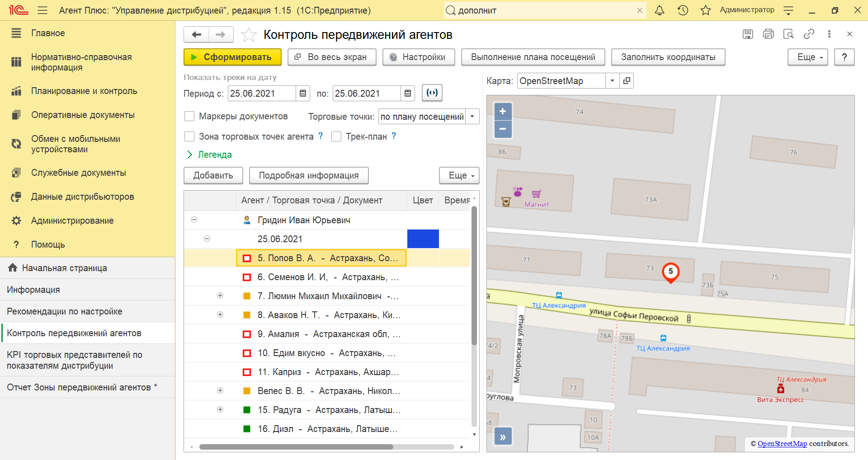Add page to favorites with star icon
868x460 pixels.
pyautogui.click(x=249, y=34)
